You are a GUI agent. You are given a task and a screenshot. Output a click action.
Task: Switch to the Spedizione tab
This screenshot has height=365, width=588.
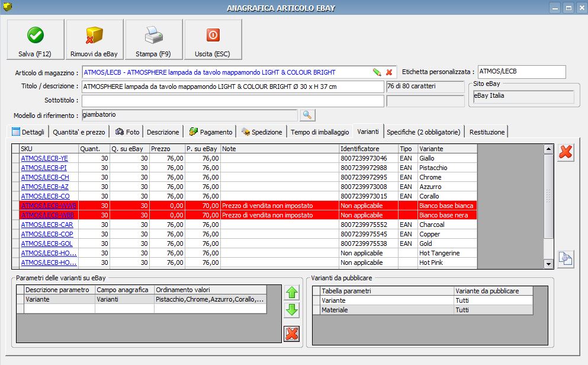(x=262, y=132)
